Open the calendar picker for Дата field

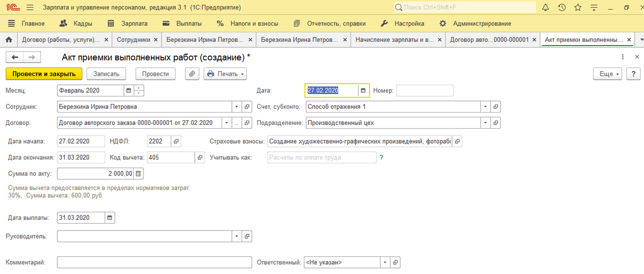click(x=363, y=91)
